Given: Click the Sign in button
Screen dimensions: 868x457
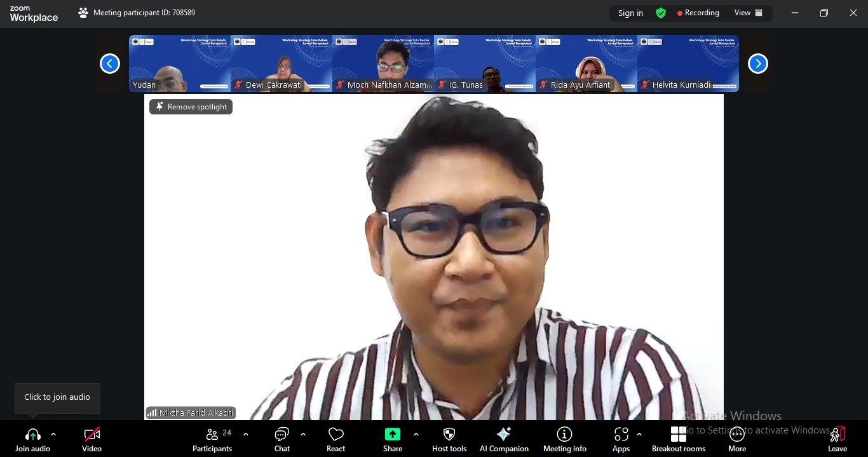Looking at the screenshot, I should pyautogui.click(x=630, y=13).
